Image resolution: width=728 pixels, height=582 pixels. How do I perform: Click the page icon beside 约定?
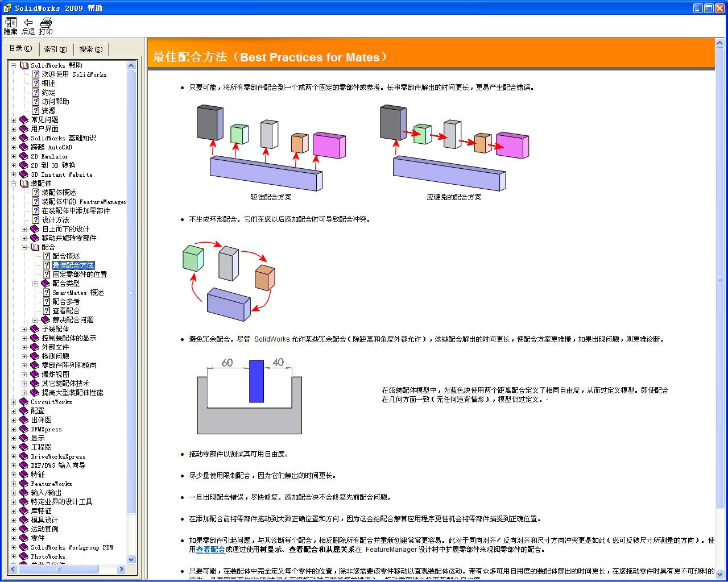(36, 93)
